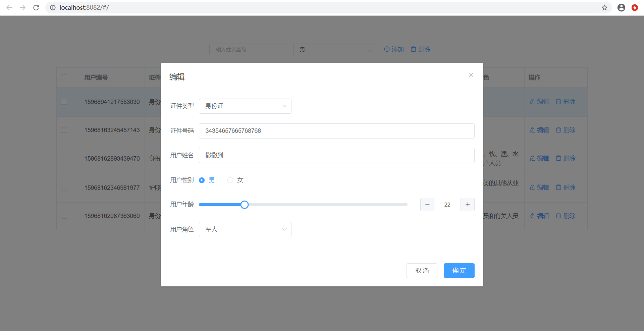Open the 用户角色 dropdown showing 军人
The height and width of the screenshot is (331, 644).
[245, 229]
